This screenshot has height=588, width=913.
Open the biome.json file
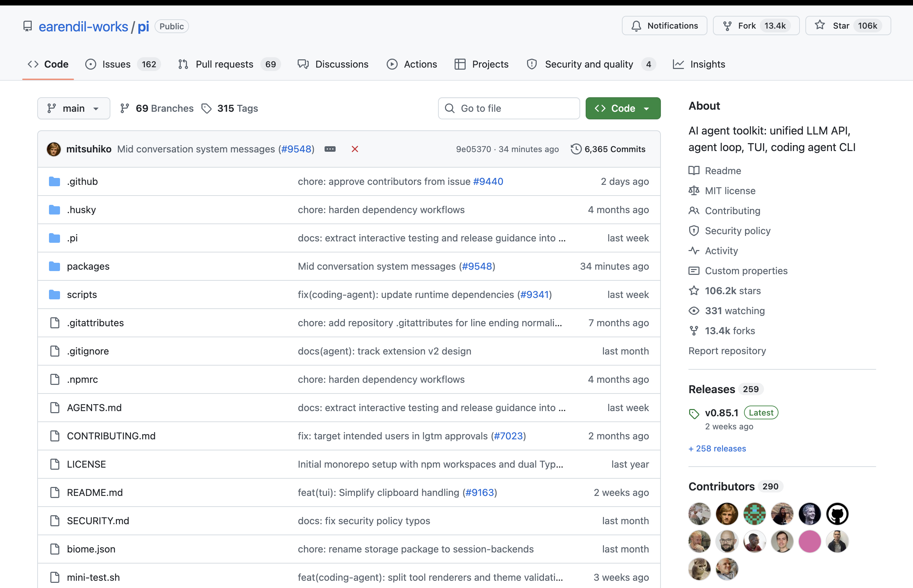click(91, 549)
